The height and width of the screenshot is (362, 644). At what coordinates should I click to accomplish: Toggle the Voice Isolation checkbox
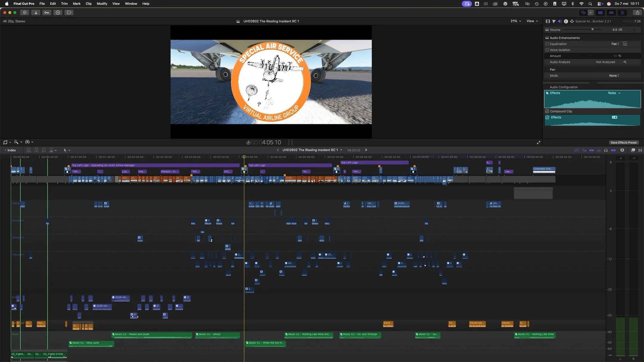tap(547, 50)
